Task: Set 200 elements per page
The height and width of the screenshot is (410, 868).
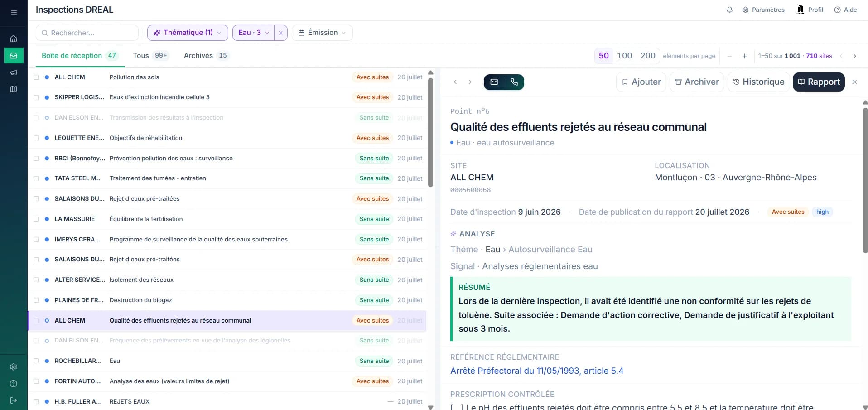Action: pos(648,56)
